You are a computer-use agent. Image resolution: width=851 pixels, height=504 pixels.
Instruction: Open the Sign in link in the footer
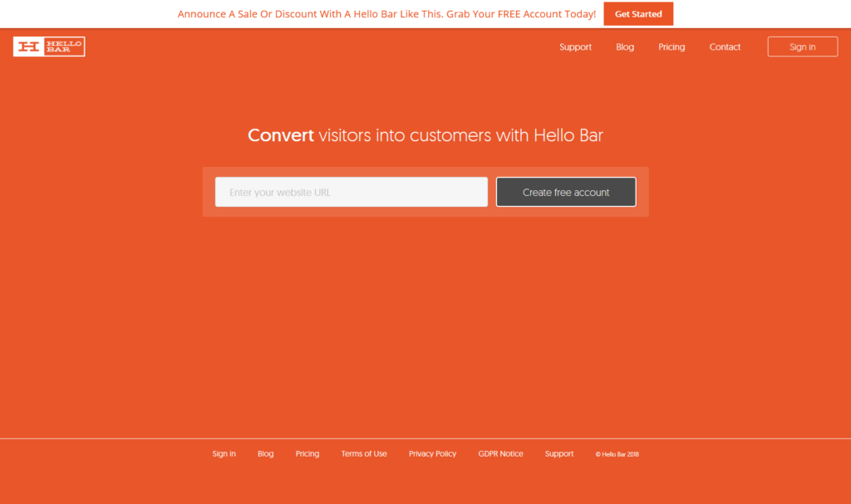(224, 454)
